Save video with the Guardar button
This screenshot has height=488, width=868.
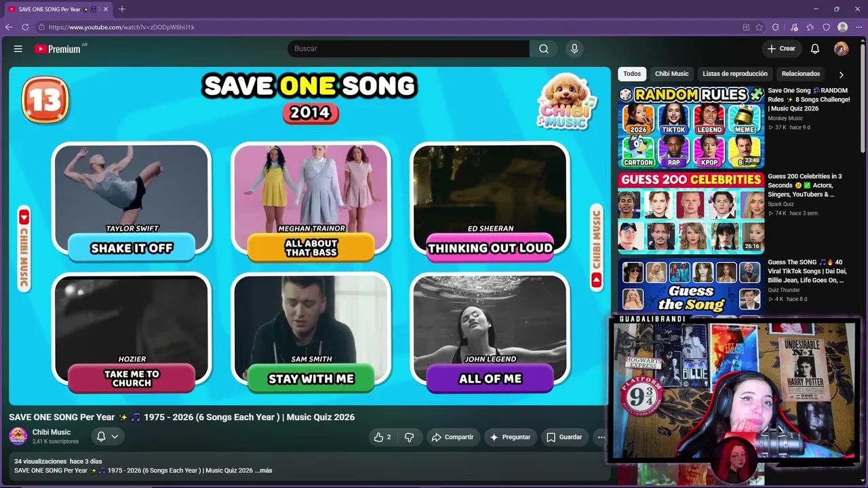tap(564, 437)
